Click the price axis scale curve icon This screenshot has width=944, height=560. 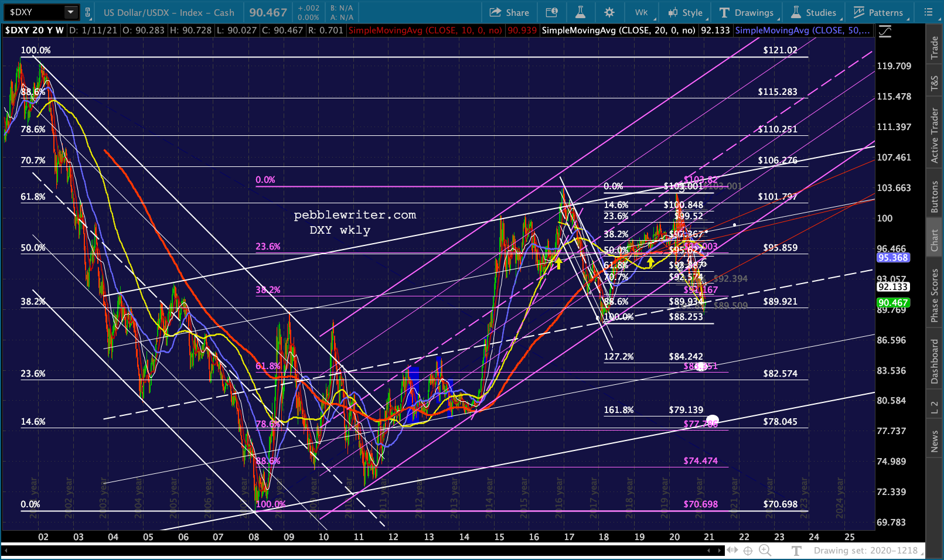[884, 31]
